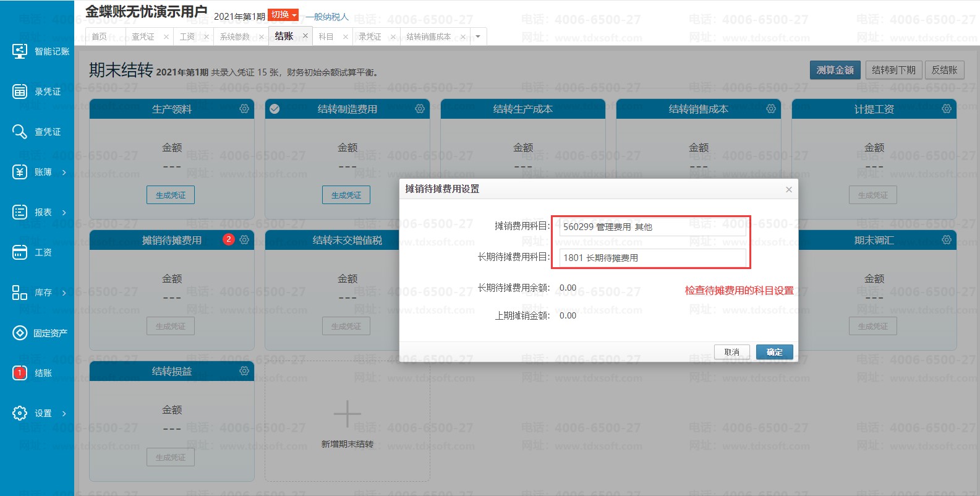Open the tab list dropdown arrow
This screenshot has width=980, height=496.
click(478, 36)
